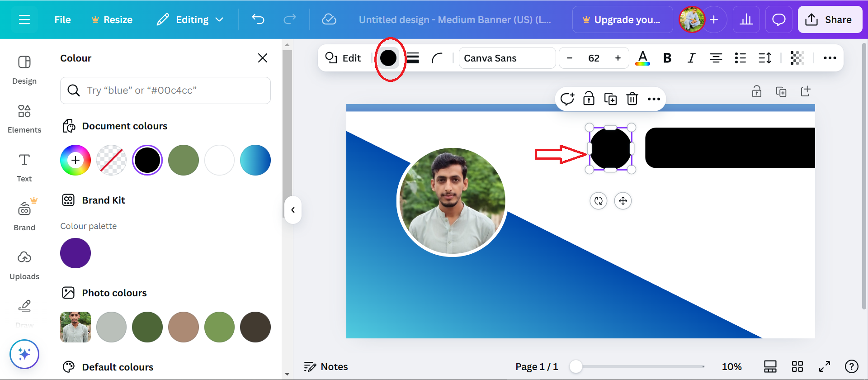
Task: Select the green document colour swatch
Action: (x=183, y=160)
